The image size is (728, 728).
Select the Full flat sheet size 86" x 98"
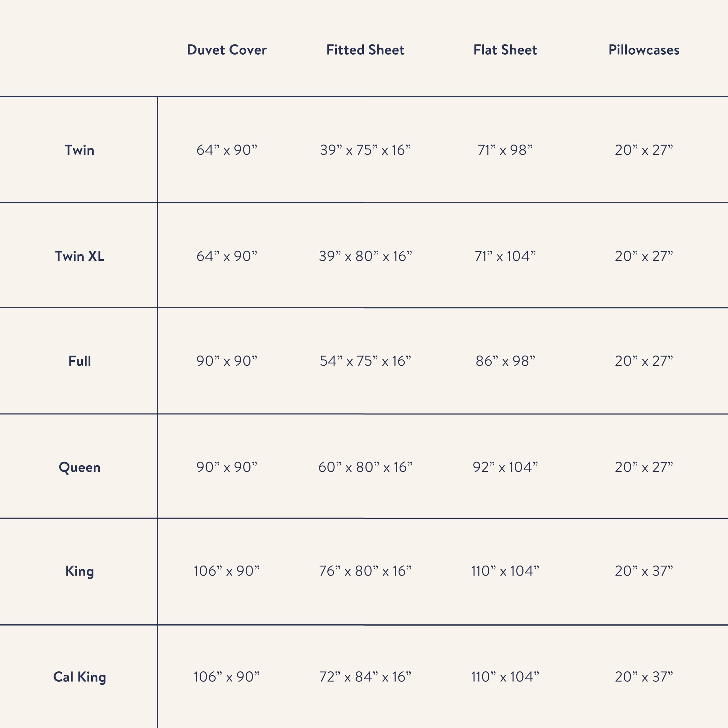tap(505, 361)
